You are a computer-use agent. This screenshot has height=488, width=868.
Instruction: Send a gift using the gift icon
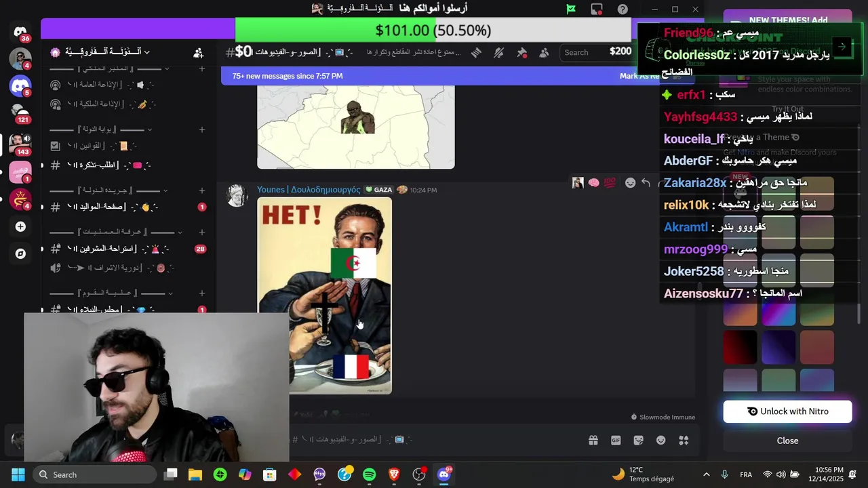(593, 440)
